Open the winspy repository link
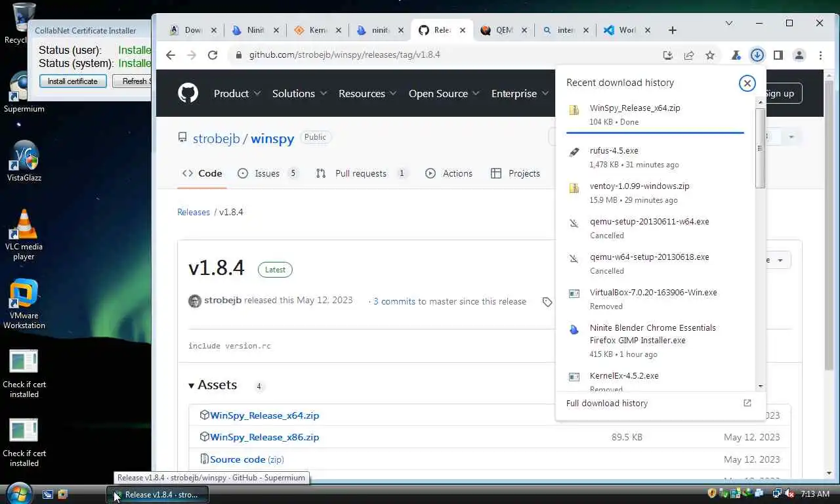 click(272, 139)
